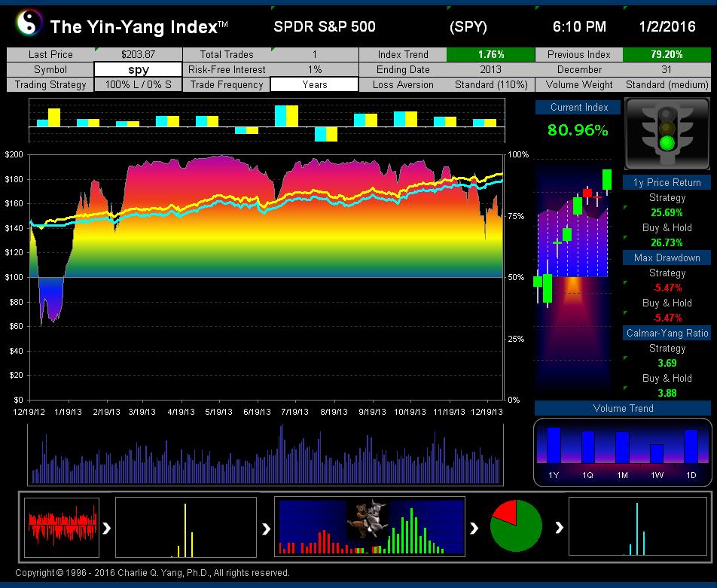The image size is (723, 588).
Task: Click the red-green pie chart
Action: click(515, 526)
